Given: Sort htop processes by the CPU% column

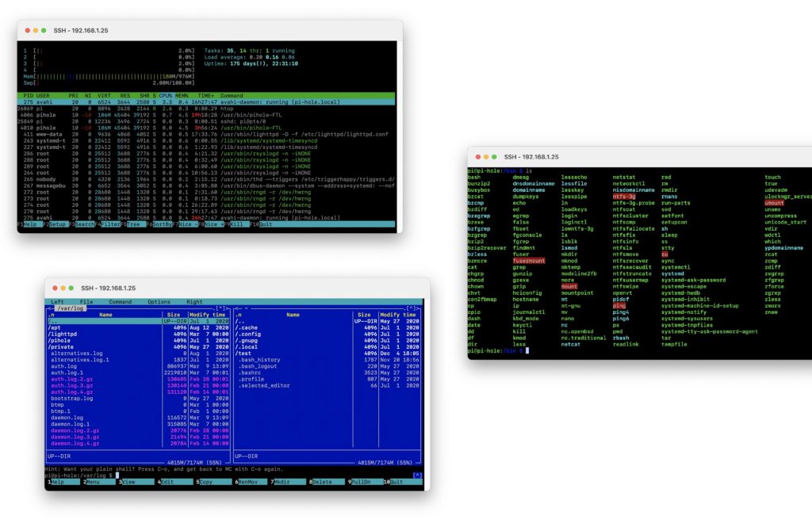Looking at the screenshot, I should (166, 96).
